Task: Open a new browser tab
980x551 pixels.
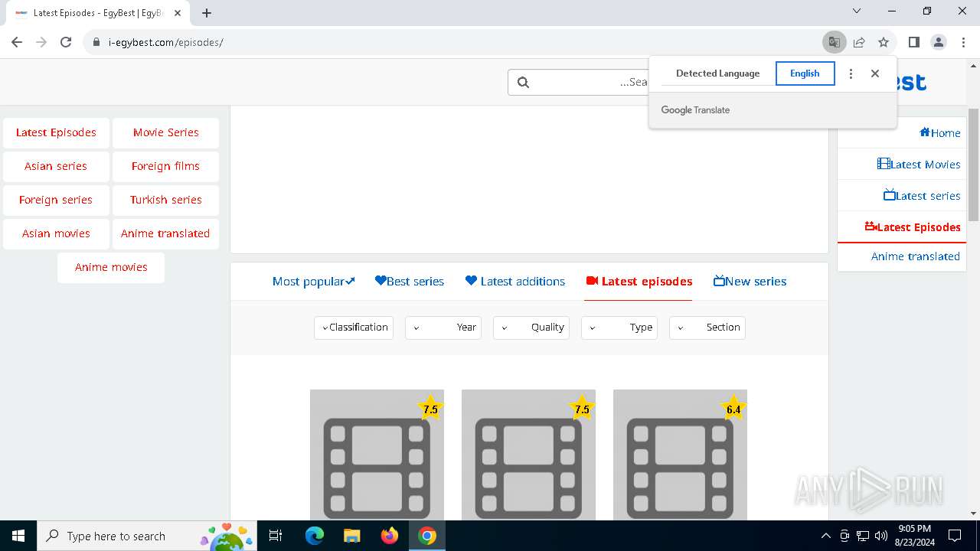Action: click(x=207, y=12)
